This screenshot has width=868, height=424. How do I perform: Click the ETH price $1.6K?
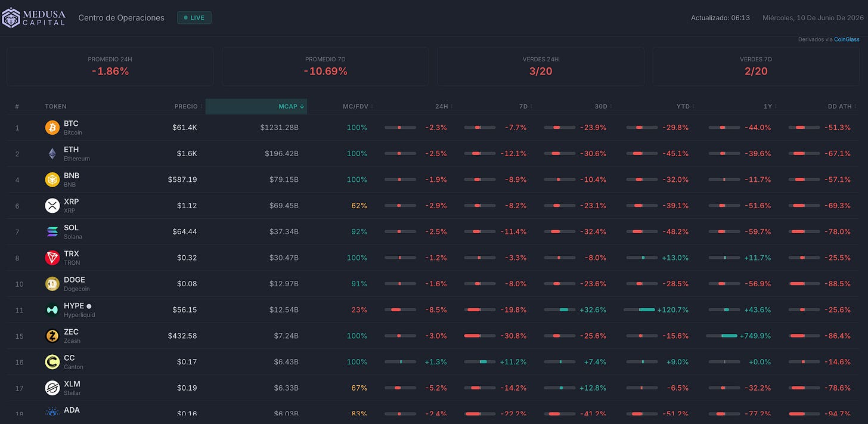[x=187, y=154]
